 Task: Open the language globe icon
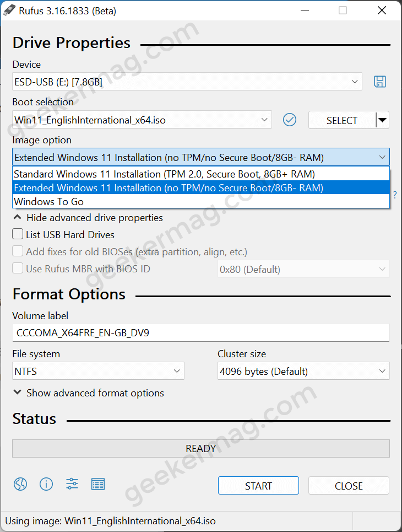click(20, 484)
